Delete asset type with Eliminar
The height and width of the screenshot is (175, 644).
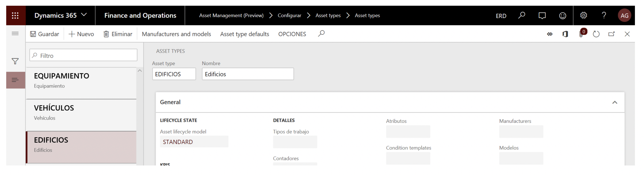118,34
